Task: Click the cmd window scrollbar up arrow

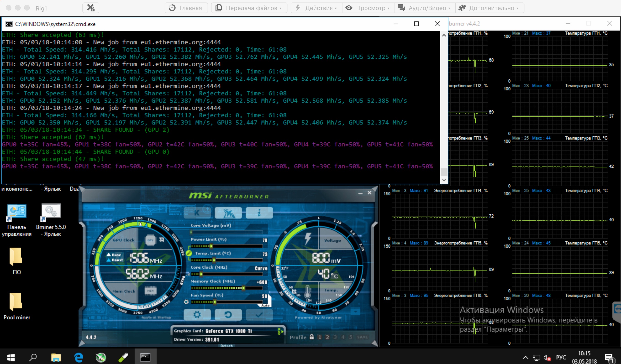Action: pyautogui.click(x=444, y=35)
